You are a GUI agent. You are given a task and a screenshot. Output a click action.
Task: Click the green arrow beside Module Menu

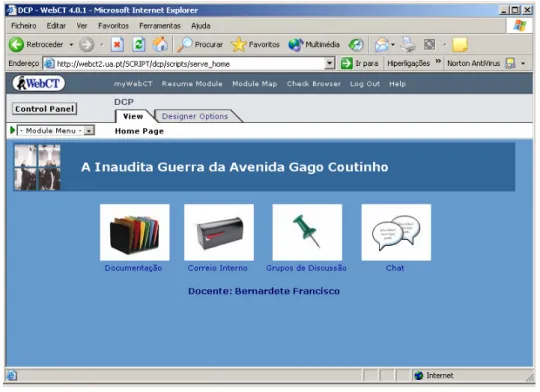pyautogui.click(x=13, y=131)
